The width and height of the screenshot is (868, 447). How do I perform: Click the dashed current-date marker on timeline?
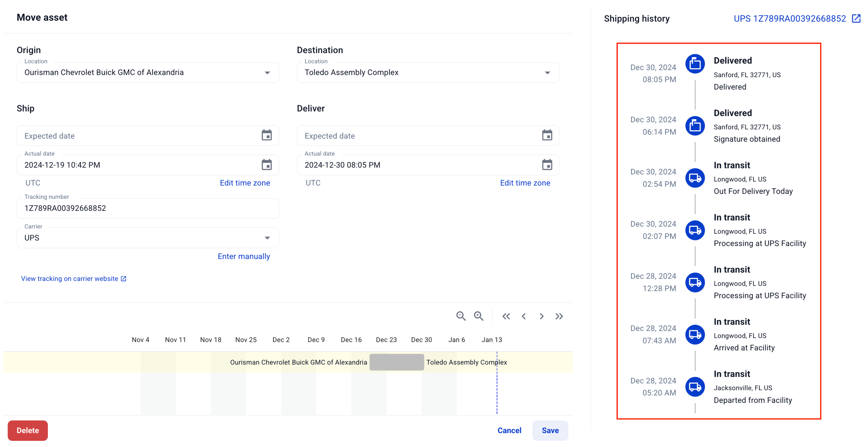497,383
